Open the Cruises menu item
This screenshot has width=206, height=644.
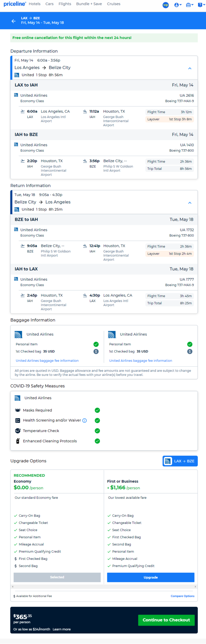pos(113,4)
